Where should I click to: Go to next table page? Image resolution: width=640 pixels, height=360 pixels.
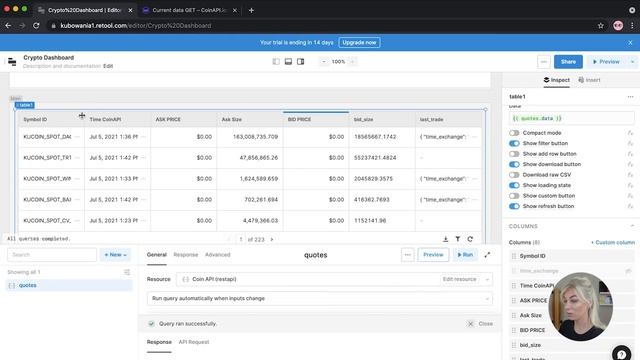272,240
